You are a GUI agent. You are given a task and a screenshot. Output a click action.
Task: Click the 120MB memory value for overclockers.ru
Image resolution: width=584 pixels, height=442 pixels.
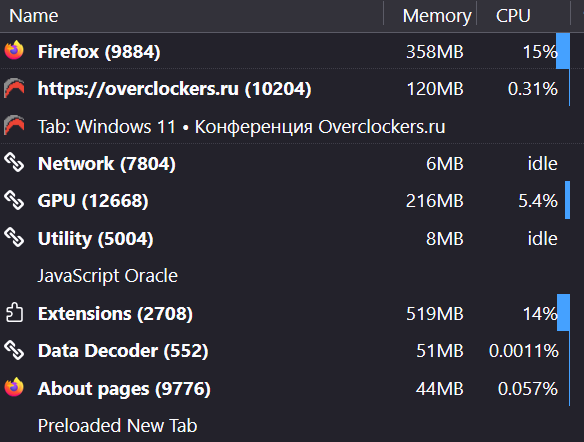point(435,89)
